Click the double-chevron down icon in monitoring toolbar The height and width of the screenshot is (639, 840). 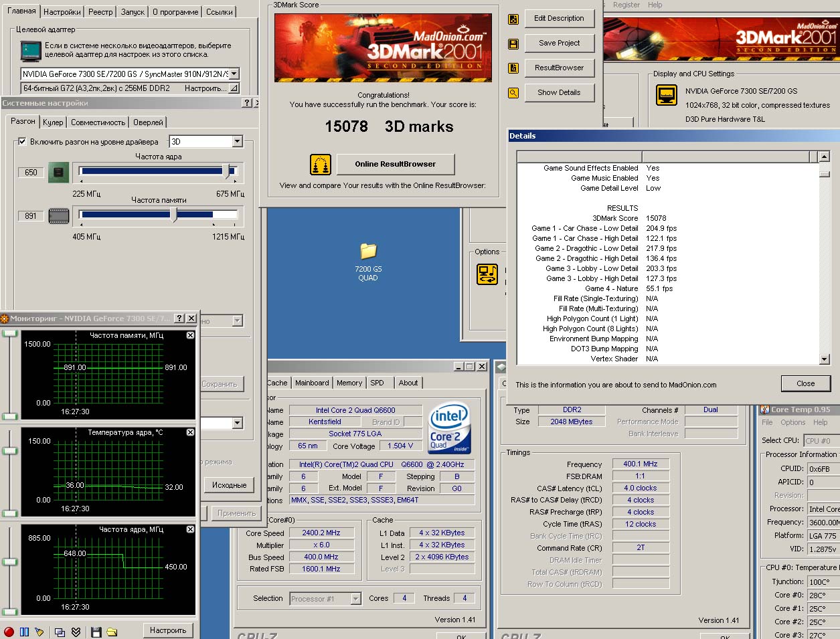[x=76, y=632]
